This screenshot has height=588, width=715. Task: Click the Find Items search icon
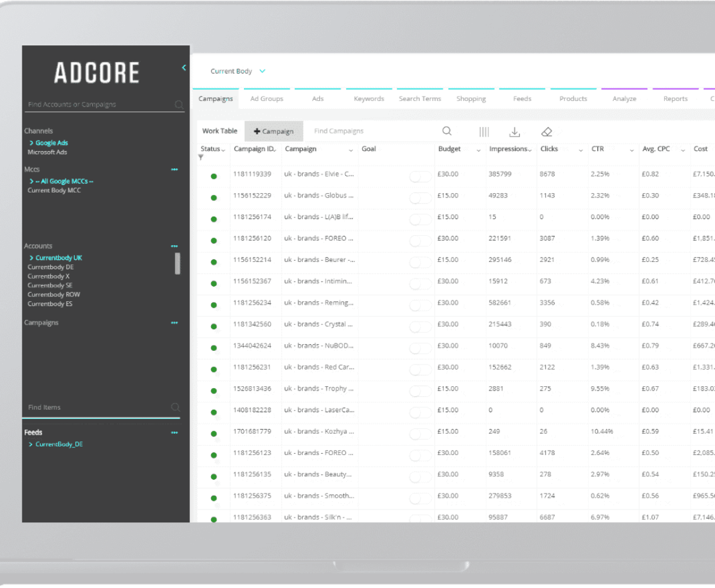176,407
